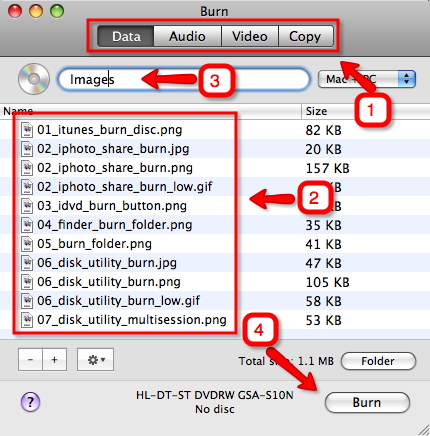
Task: Switch to the Data tab
Action: coord(126,36)
